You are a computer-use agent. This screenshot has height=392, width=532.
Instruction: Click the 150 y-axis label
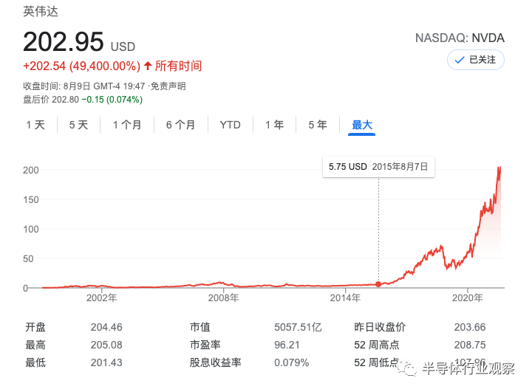tap(31, 200)
